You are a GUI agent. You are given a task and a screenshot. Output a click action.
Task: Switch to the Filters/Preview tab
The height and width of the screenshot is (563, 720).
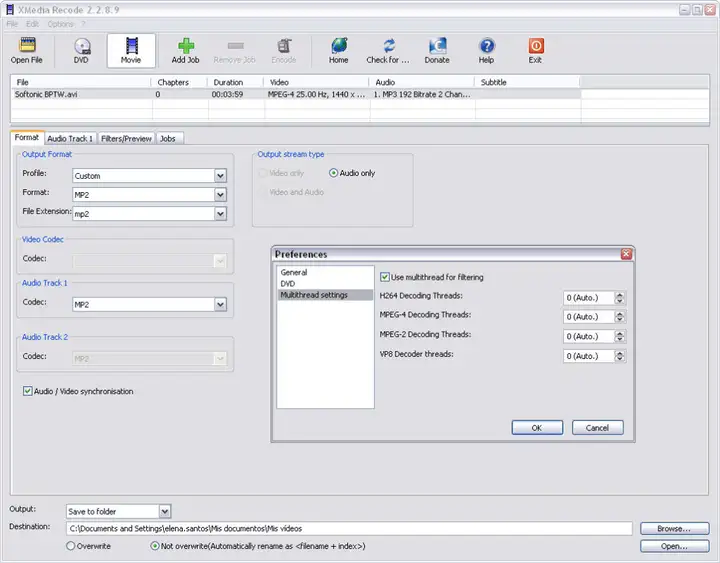[x=126, y=139]
